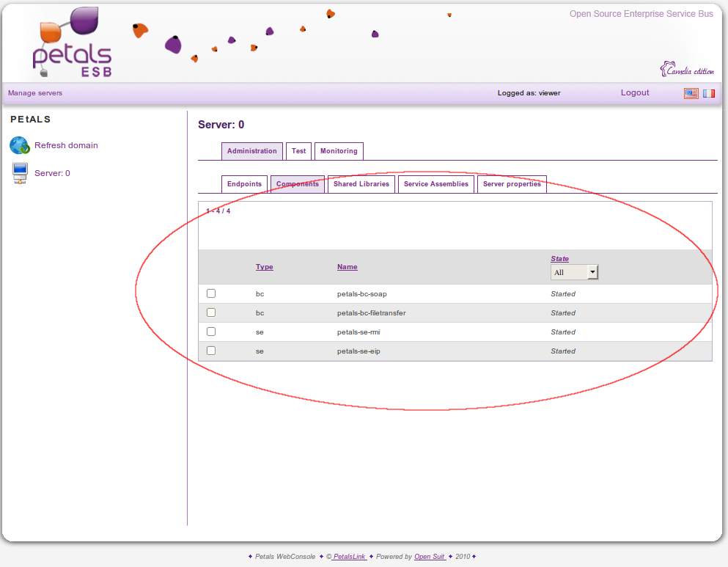
Task: Open the PetalsLink footer link
Action: pyautogui.click(x=349, y=557)
